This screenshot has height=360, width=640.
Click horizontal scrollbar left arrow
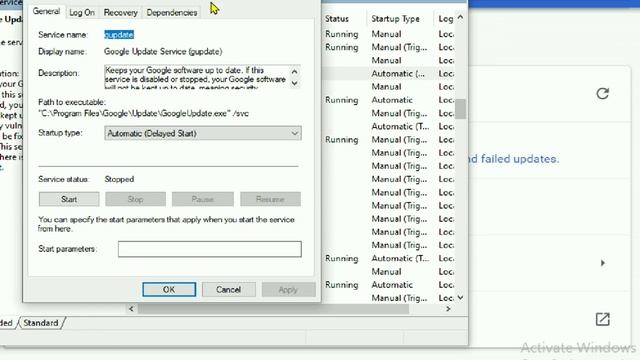pyautogui.click(x=131, y=309)
